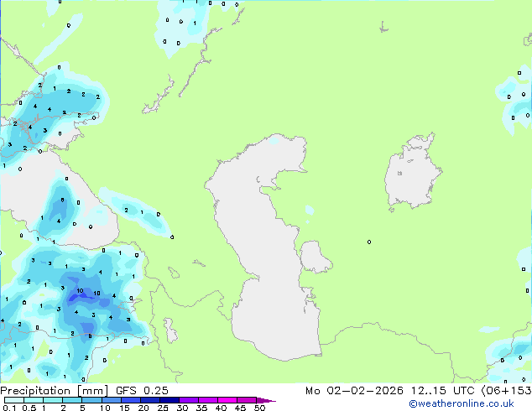Click the legend scale label '25'
Screen dimensions: 532x411
coord(162,408)
